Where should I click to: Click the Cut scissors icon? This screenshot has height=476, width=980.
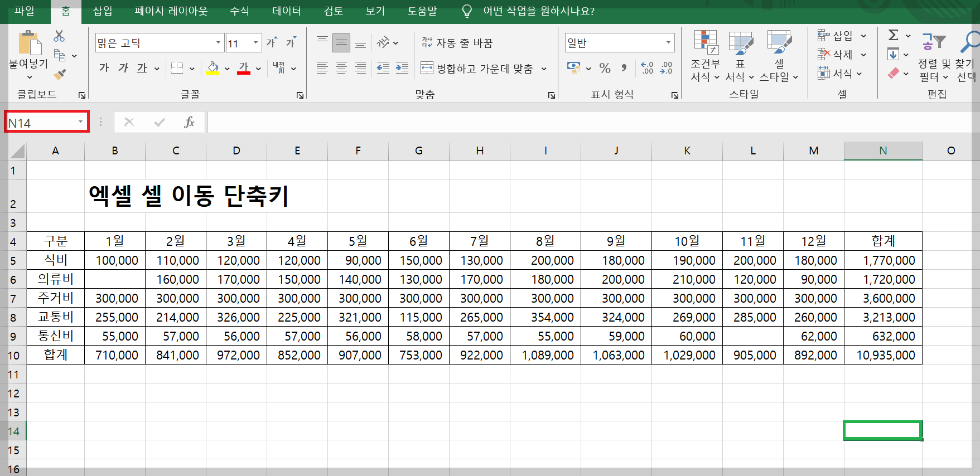pyautogui.click(x=59, y=36)
